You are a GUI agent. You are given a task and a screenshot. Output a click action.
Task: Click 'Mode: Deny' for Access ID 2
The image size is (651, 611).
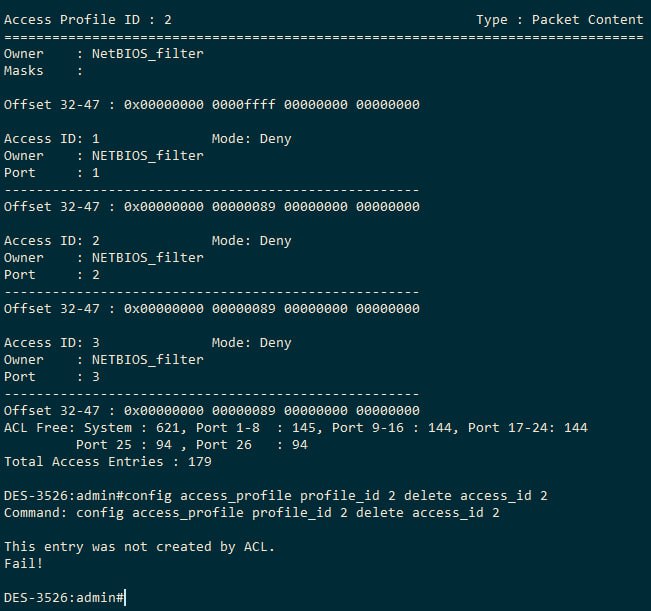click(x=252, y=241)
